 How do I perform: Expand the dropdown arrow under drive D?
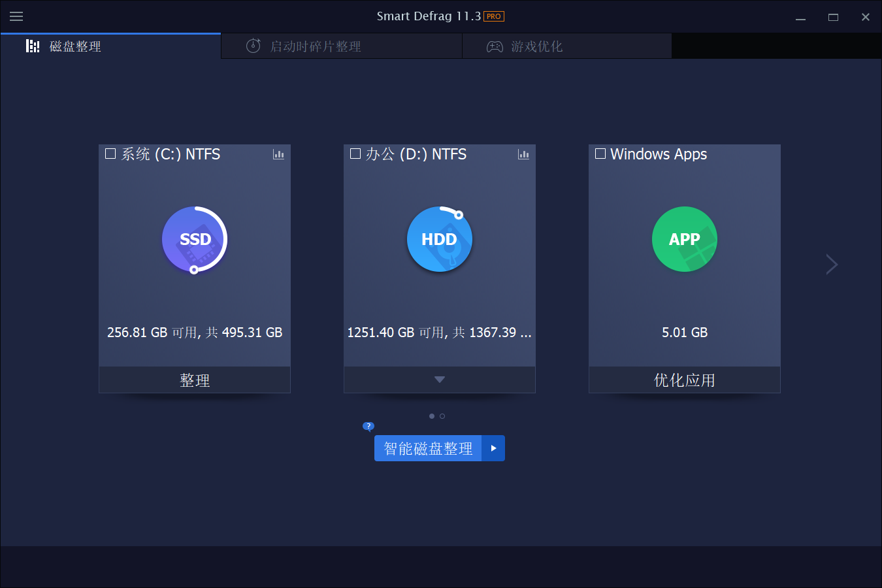439,379
